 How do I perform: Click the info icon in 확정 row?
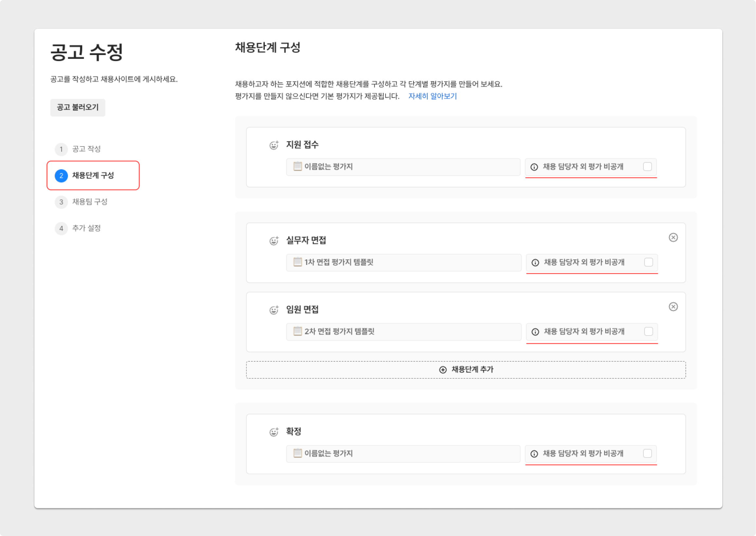pos(534,454)
